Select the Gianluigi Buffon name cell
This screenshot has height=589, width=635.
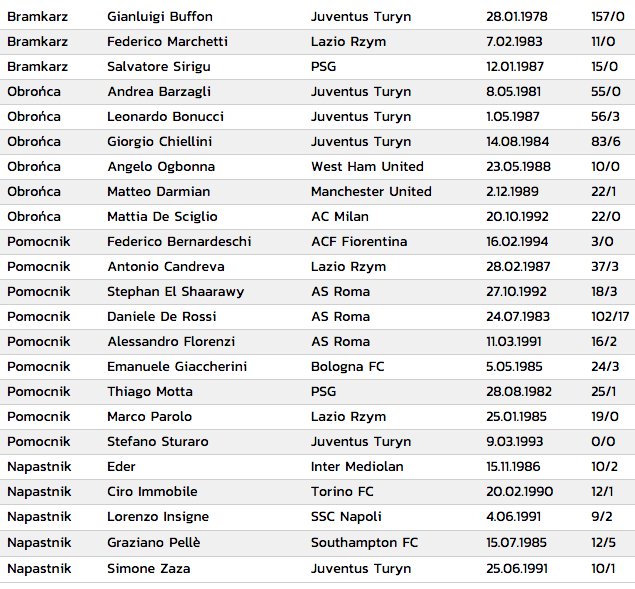point(160,17)
